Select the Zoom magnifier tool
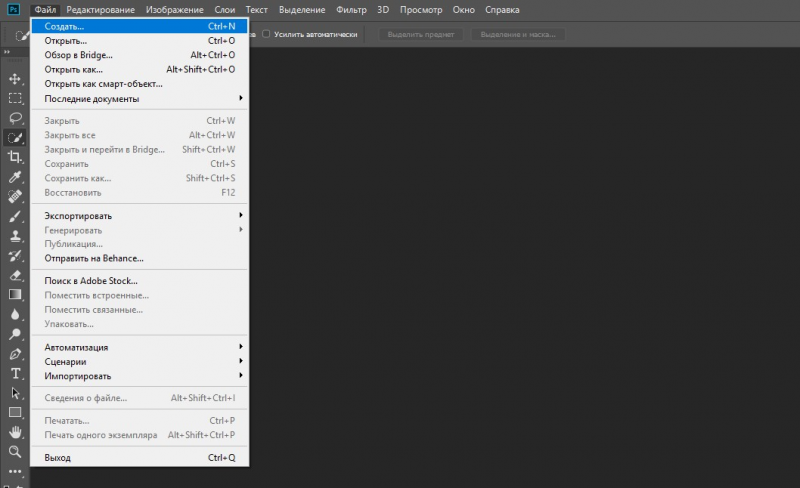 15,452
